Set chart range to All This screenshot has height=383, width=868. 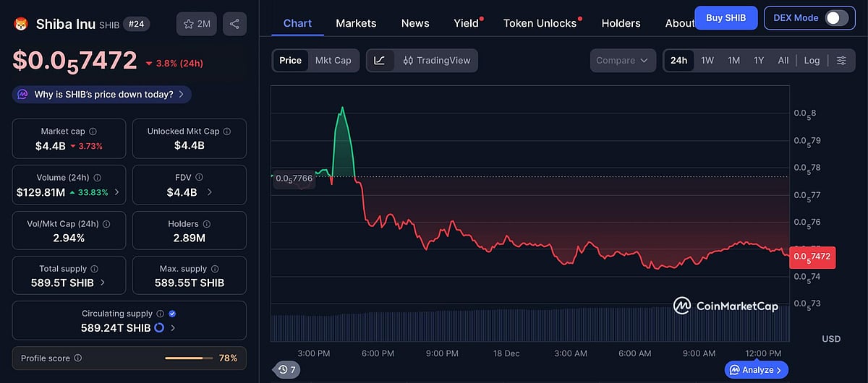(x=783, y=61)
